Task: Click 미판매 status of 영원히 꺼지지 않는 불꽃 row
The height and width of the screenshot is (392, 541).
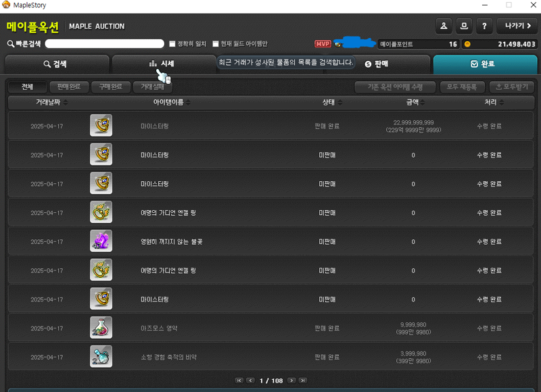Action: point(327,242)
